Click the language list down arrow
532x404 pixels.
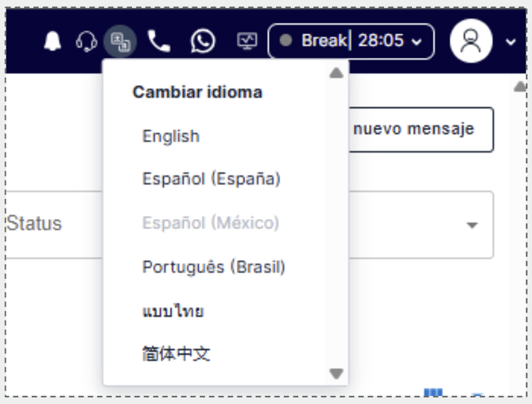336,373
